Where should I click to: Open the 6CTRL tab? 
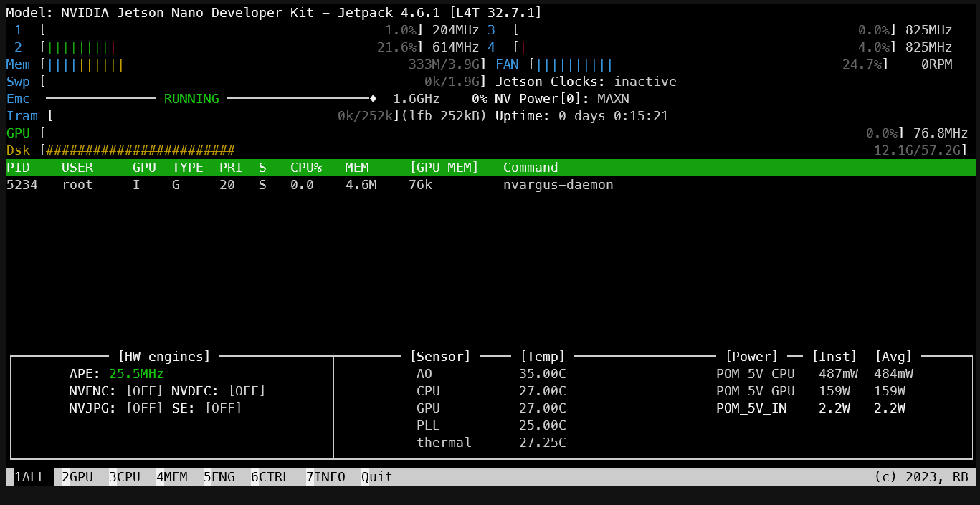(270, 477)
